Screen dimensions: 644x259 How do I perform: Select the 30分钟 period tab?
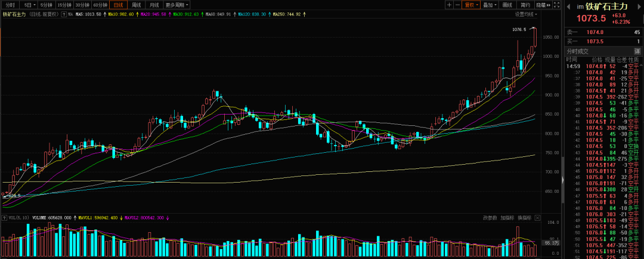point(82,5)
